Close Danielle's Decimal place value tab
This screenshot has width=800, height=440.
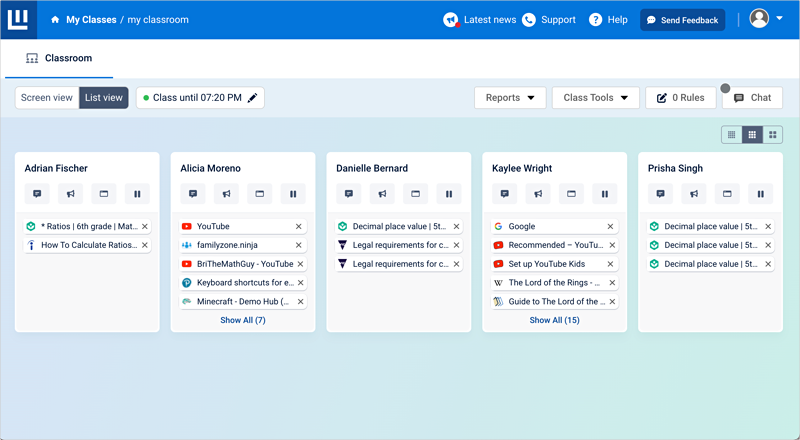[457, 226]
